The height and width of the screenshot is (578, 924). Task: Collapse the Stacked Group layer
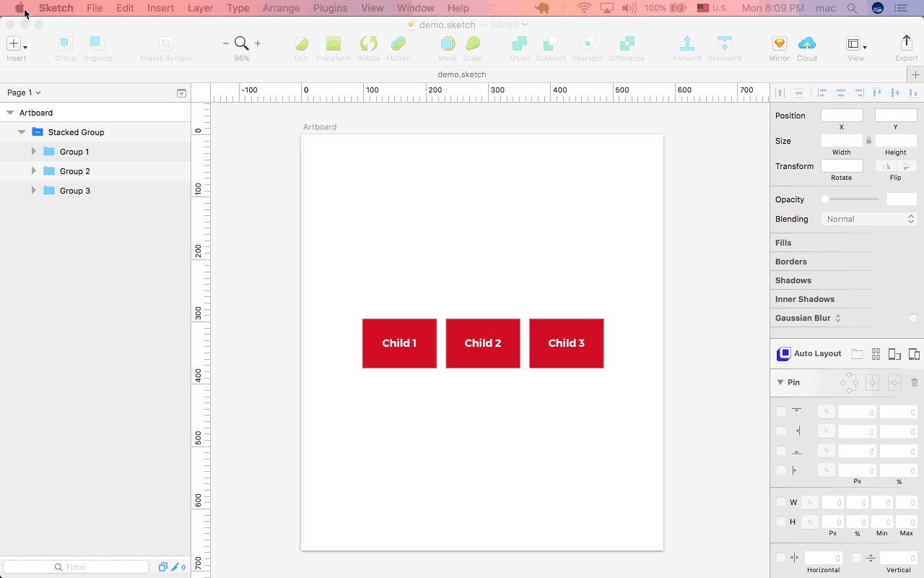click(x=22, y=132)
